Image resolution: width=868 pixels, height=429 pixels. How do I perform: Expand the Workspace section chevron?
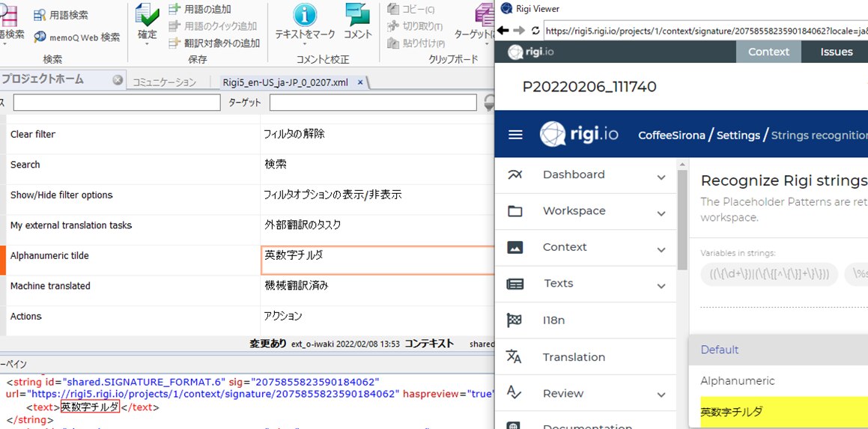click(x=661, y=213)
